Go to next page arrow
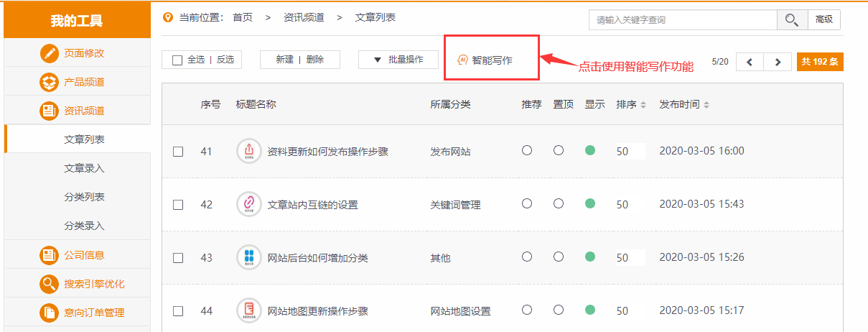Viewport: 868px width, 332px height. click(x=778, y=62)
